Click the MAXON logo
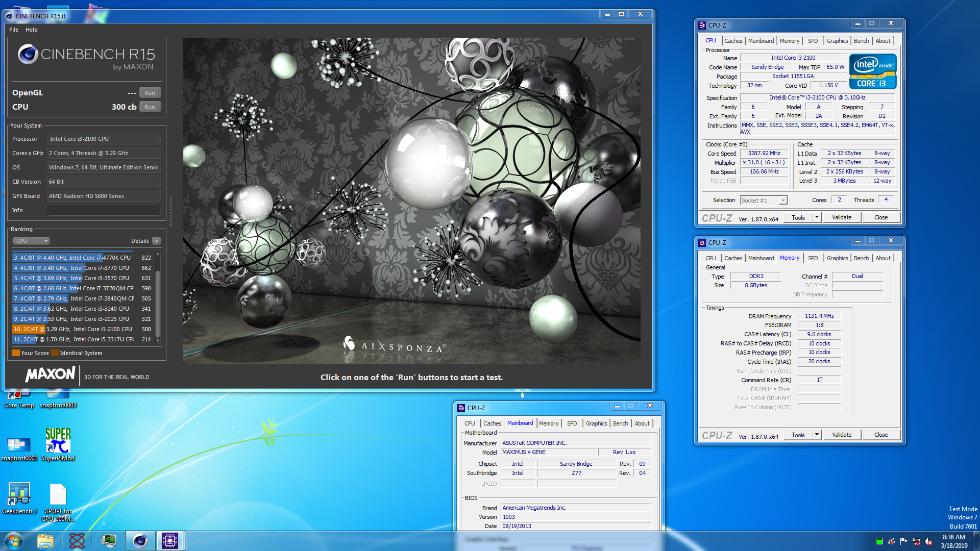The image size is (980, 551). click(51, 374)
